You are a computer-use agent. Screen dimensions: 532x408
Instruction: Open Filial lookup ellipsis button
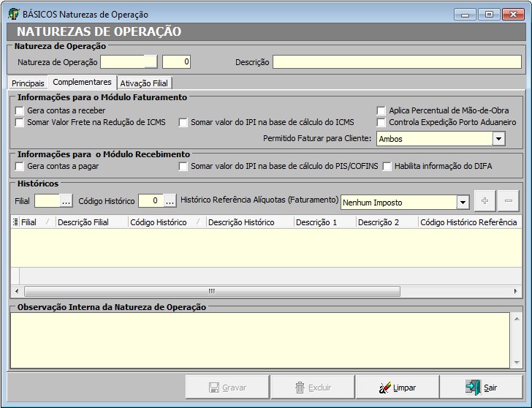coord(66,201)
